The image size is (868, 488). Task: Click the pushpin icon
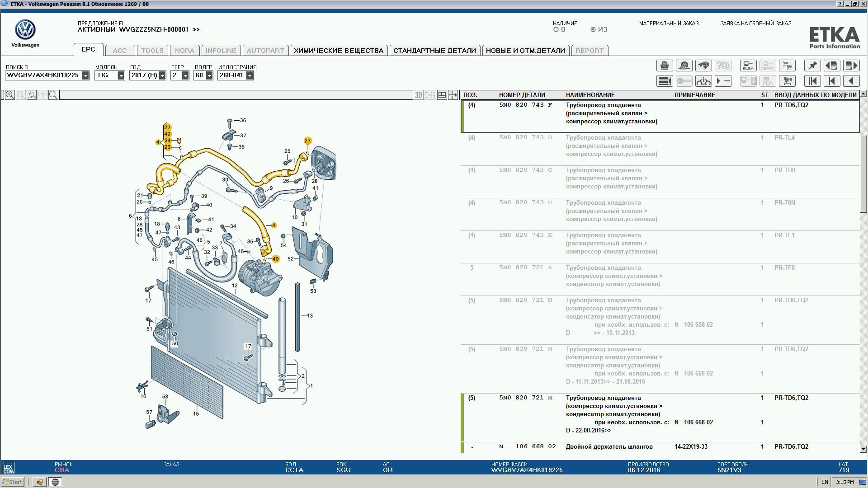pos(812,66)
